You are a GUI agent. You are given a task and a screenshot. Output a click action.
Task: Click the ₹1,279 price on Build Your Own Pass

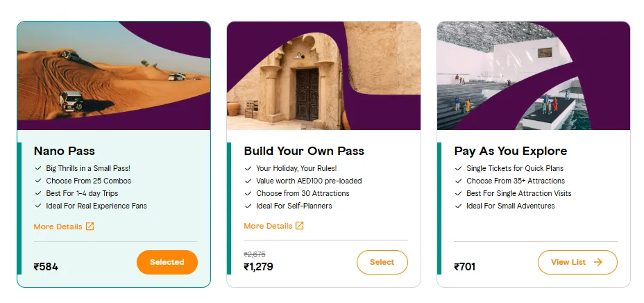pyautogui.click(x=258, y=266)
